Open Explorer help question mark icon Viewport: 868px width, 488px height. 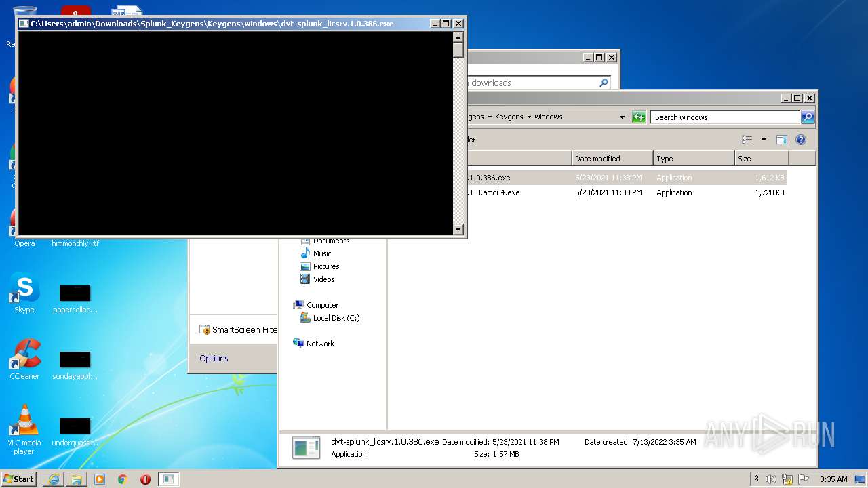pyautogui.click(x=801, y=140)
